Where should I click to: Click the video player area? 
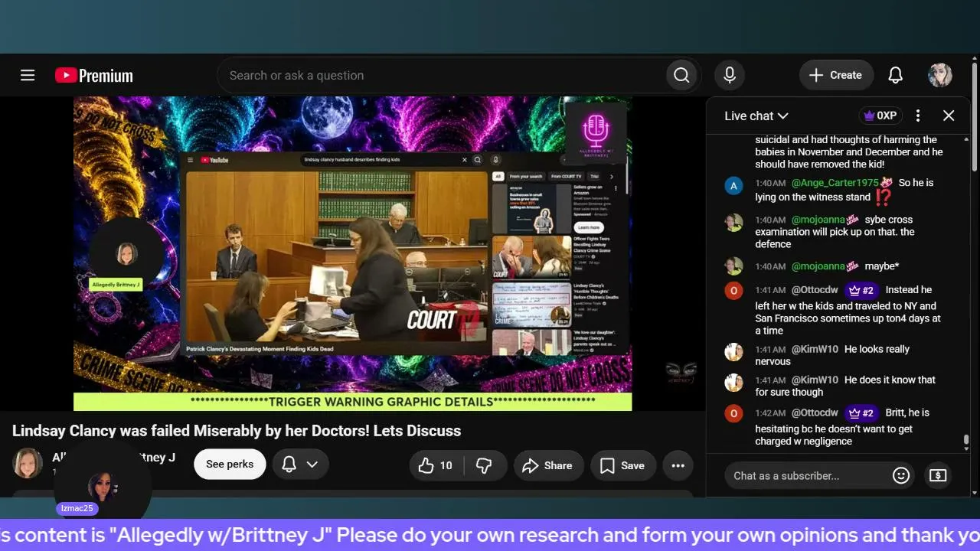tap(352, 253)
